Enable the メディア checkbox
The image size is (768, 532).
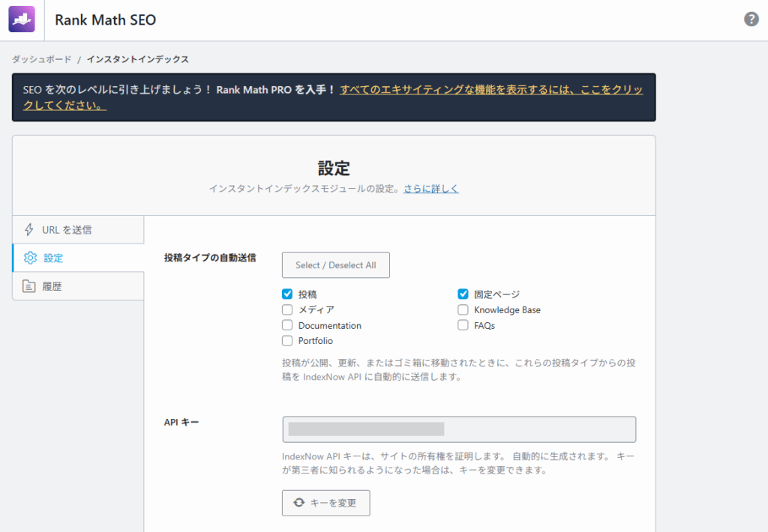click(287, 309)
